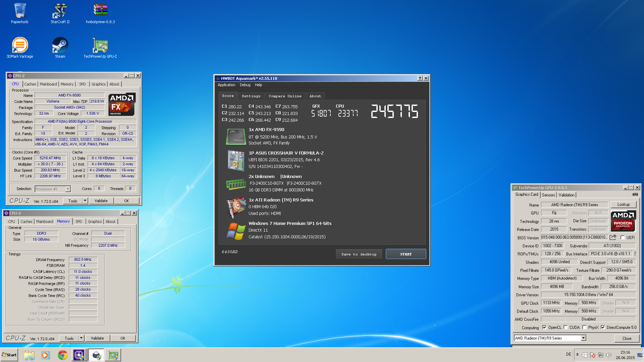Click the Windows Start button
This screenshot has height=362, width=644.
coord(9,355)
